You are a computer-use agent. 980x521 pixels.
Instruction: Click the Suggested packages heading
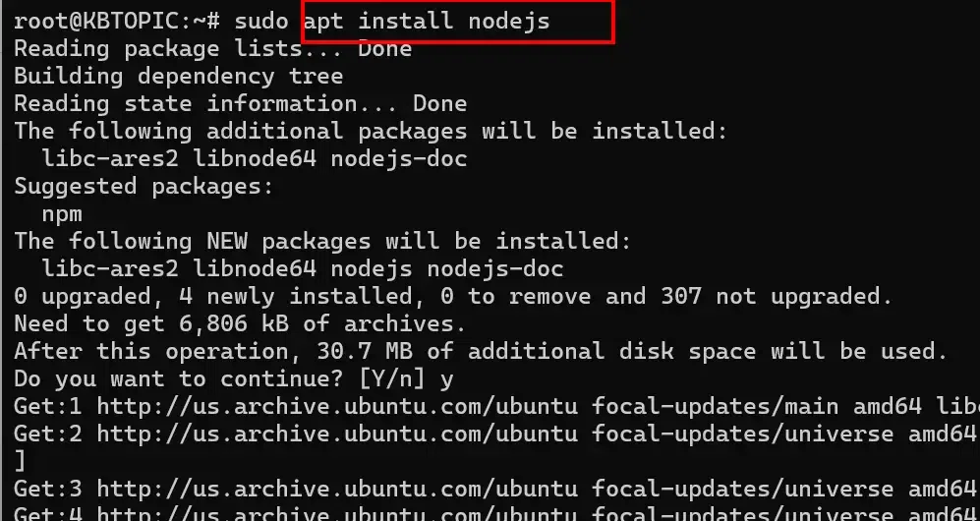(x=144, y=187)
